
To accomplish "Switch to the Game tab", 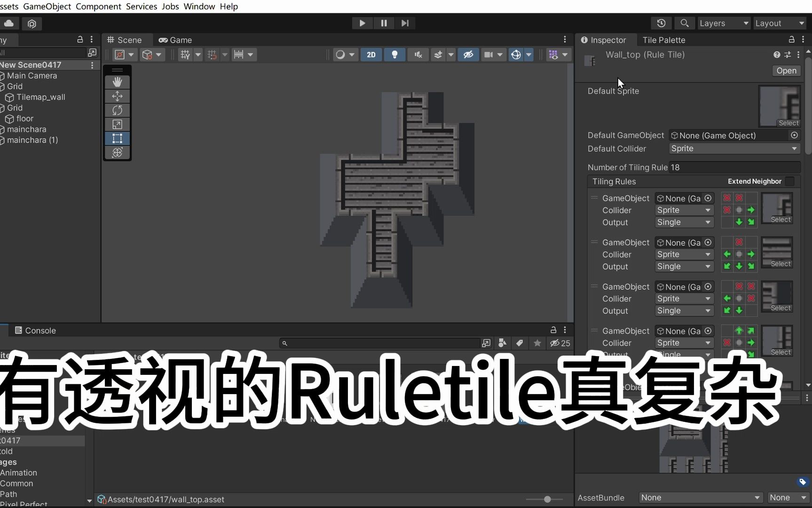I will 175,40.
